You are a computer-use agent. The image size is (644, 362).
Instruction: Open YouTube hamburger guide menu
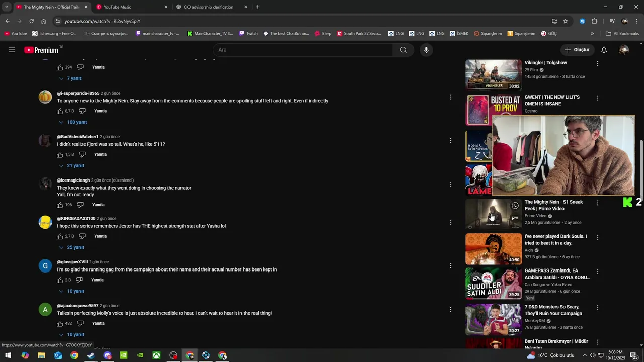pyautogui.click(x=12, y=50)
